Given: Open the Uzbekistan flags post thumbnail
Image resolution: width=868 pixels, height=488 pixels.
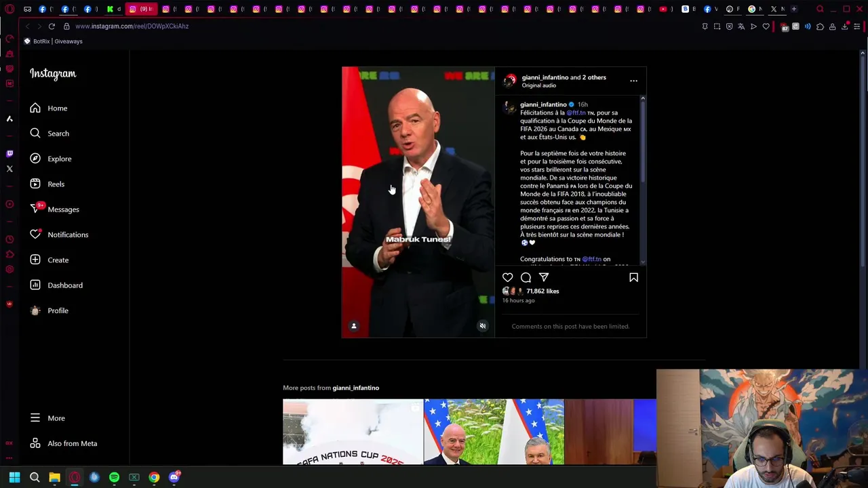Looking at the screenshot, I should click(494, 432).
